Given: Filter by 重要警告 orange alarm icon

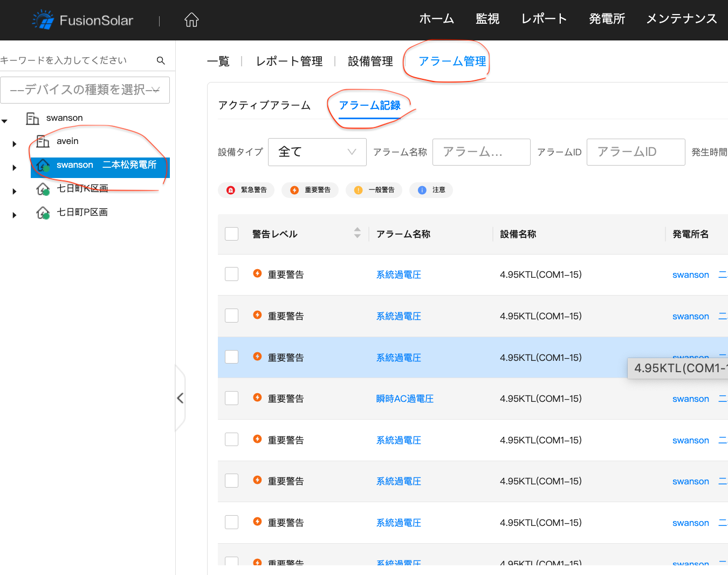Looking at the screenshot, I should click(x=294, y=190).
